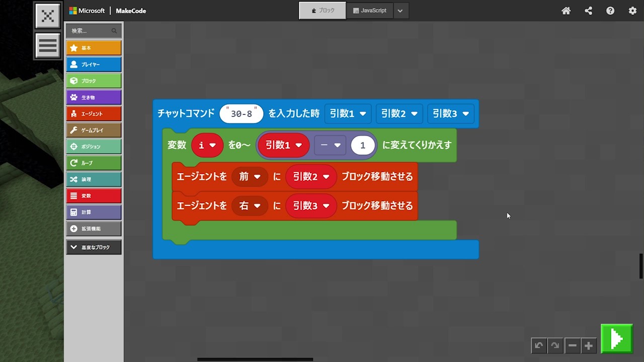Expand the dropdown next to JavaScript

[x=400, y=11]
